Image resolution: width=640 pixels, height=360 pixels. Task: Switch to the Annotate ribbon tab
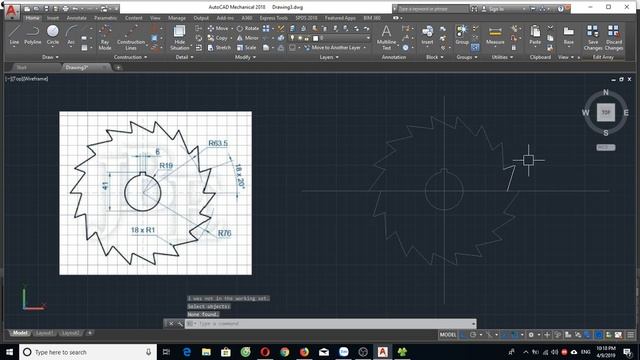[76, 18]
